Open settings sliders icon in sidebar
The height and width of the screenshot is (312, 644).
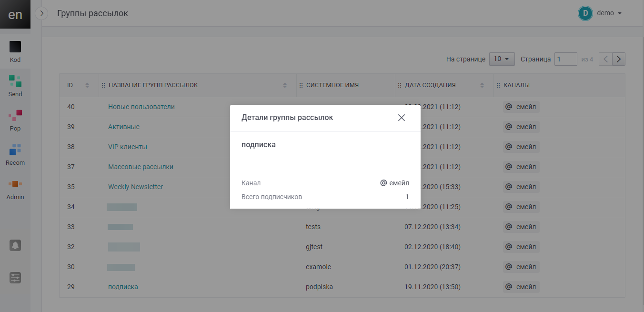15,278
